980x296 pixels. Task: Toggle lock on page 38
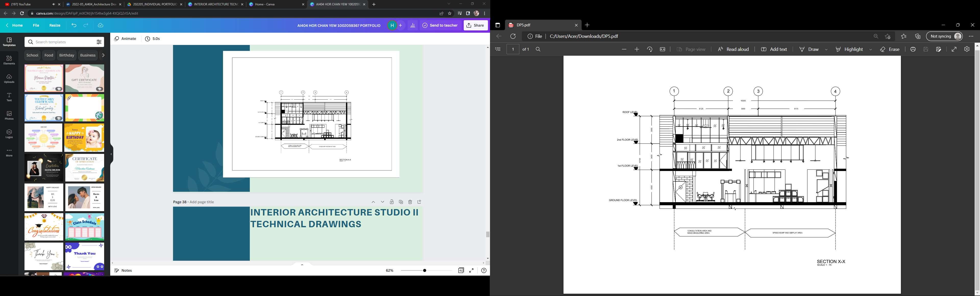392,202
